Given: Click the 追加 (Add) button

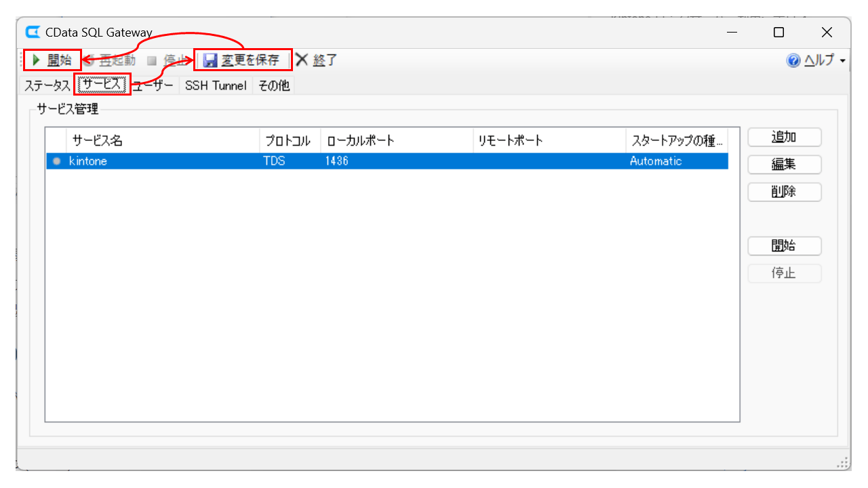Looking at the screenshot, I should point(785,137).
